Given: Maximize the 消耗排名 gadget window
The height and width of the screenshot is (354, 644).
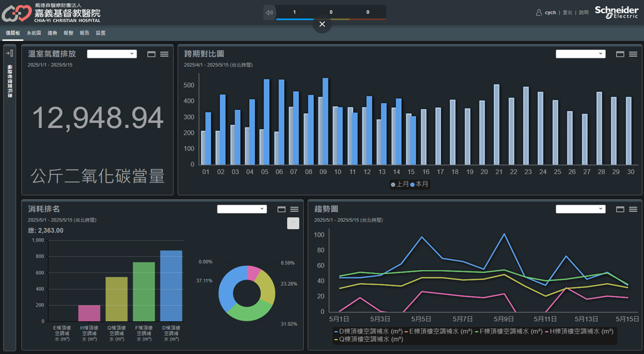Looking at the screenshot, I should (281, 209).
